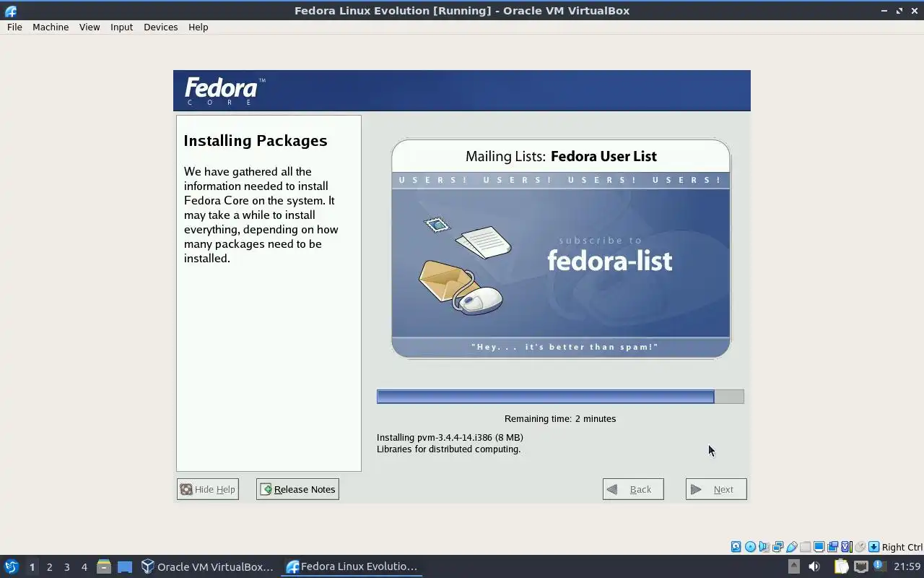Click the Next button
The image size is (924, 578).
[716, 489]
